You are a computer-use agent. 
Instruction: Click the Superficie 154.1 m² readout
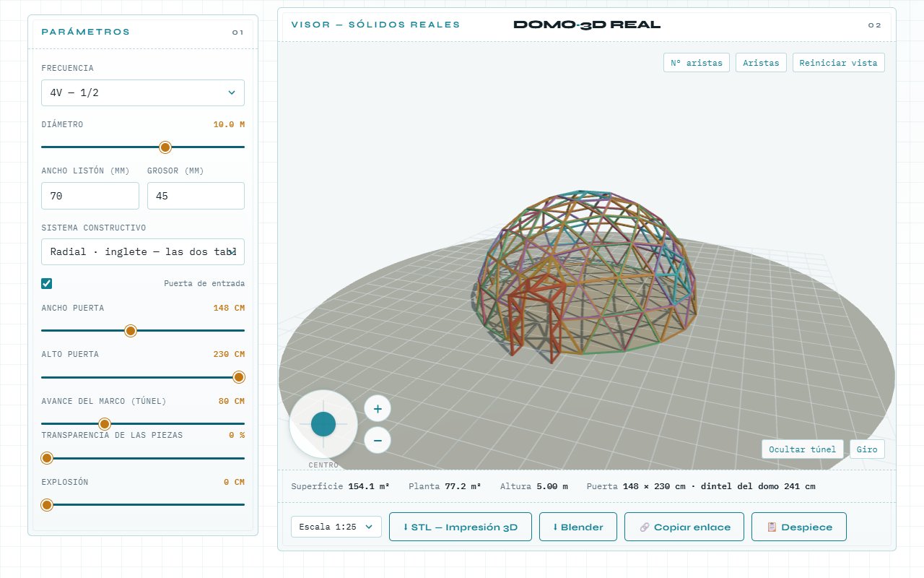340,486
